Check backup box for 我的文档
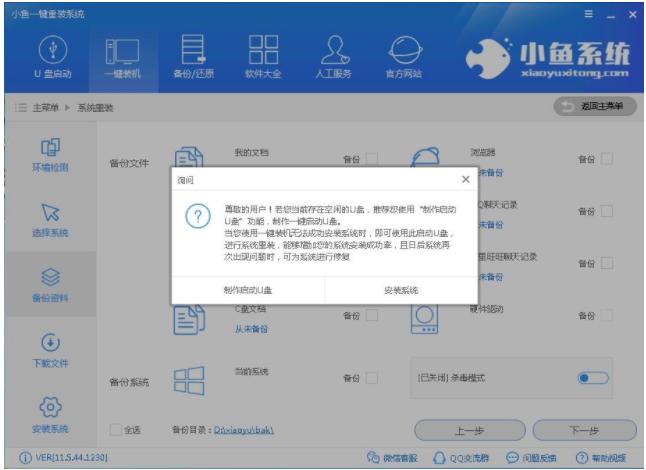The image size is (646, 470). (372, 159)
